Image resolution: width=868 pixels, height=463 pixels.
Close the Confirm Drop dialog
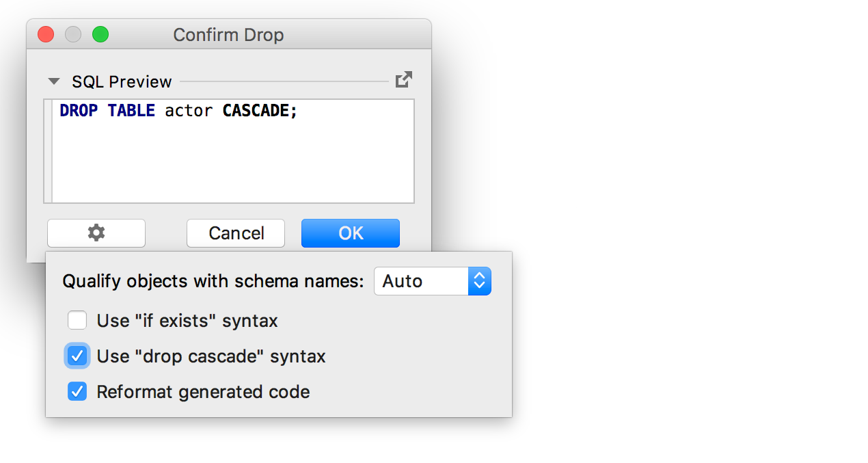click(x=46, y=34)
